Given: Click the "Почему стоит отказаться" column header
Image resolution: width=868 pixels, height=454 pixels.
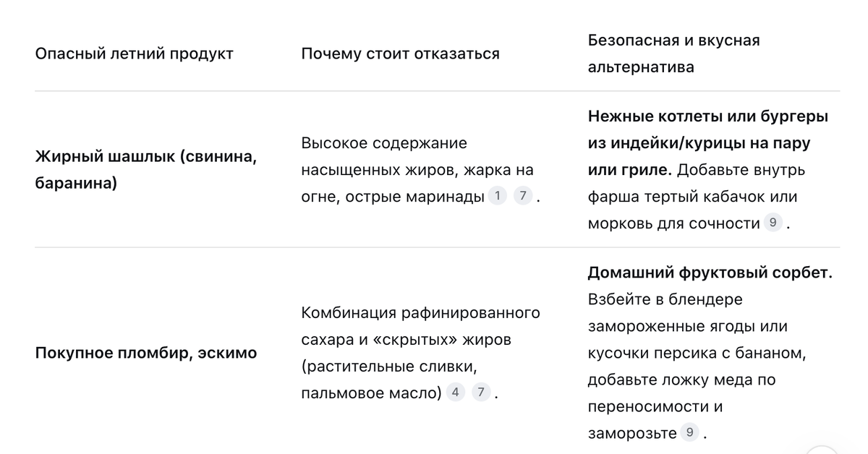Looking at the screenshot, I should (400, 54).
